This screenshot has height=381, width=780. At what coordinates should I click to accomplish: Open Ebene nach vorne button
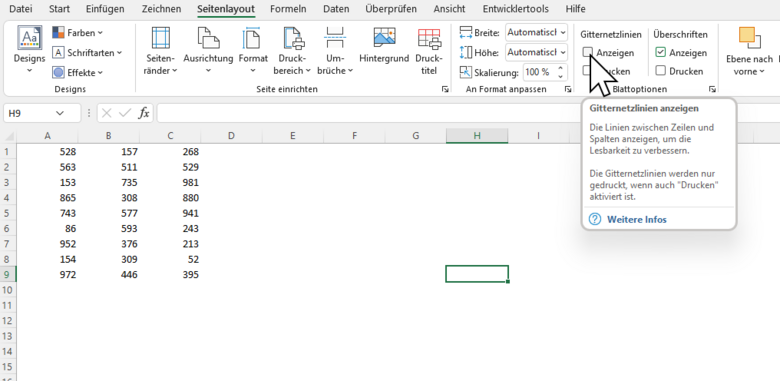pyautogui.click(x=749, y=50)
